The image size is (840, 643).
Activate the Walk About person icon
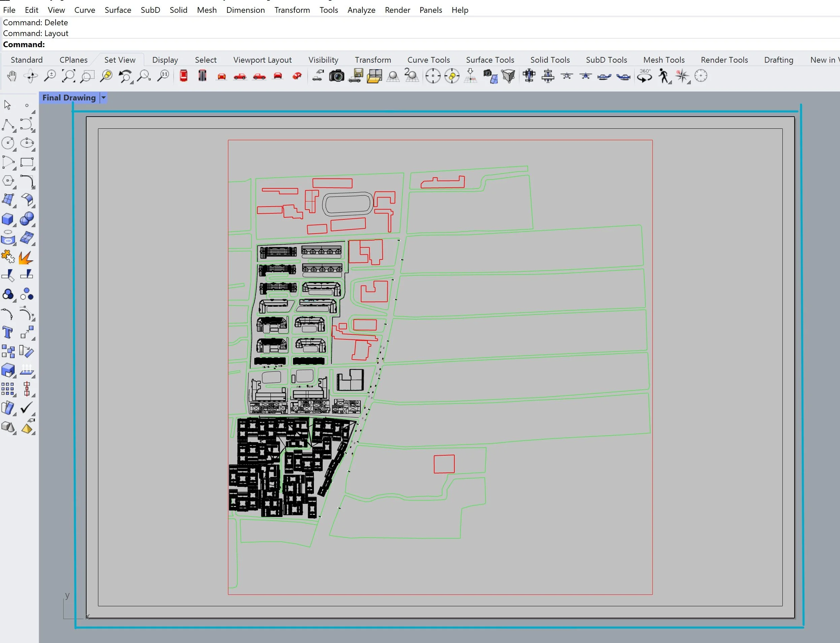(x=664, y=76)
